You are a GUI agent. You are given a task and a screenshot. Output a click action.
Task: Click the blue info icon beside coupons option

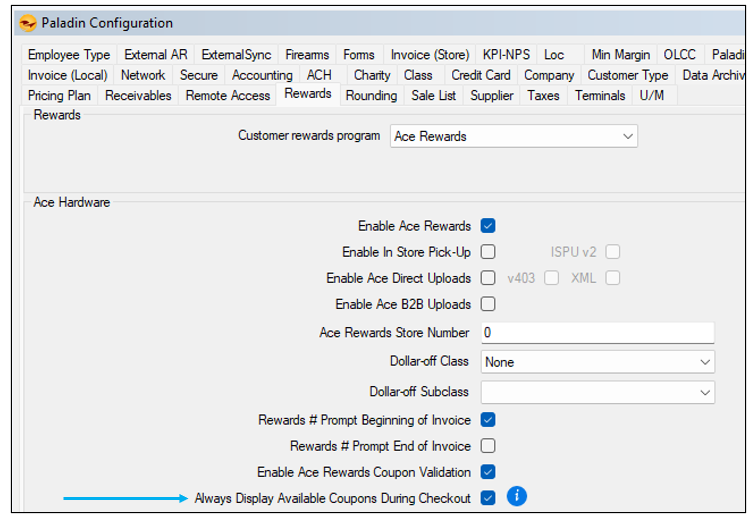(516, 497)
